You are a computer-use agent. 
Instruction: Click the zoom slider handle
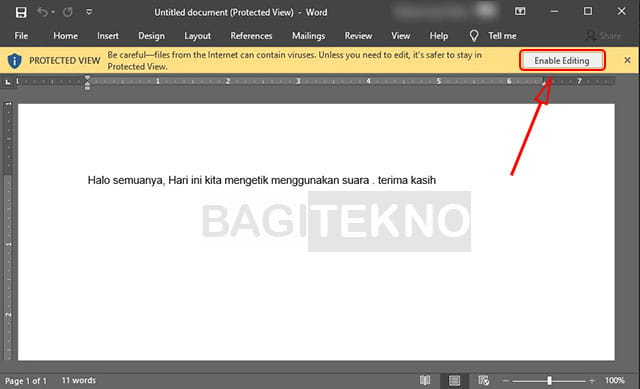click(x=549, y=381)
